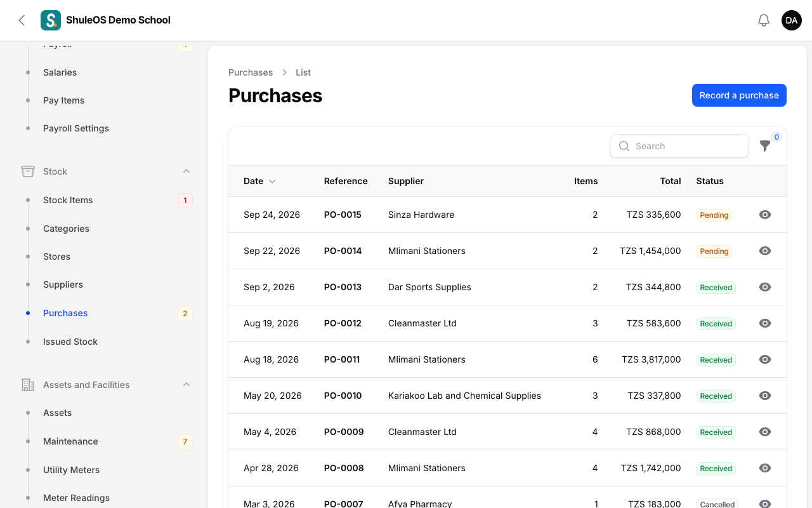
Task: View purchase PO-0014 with eye icon
Action: click(x=765, y=251)
